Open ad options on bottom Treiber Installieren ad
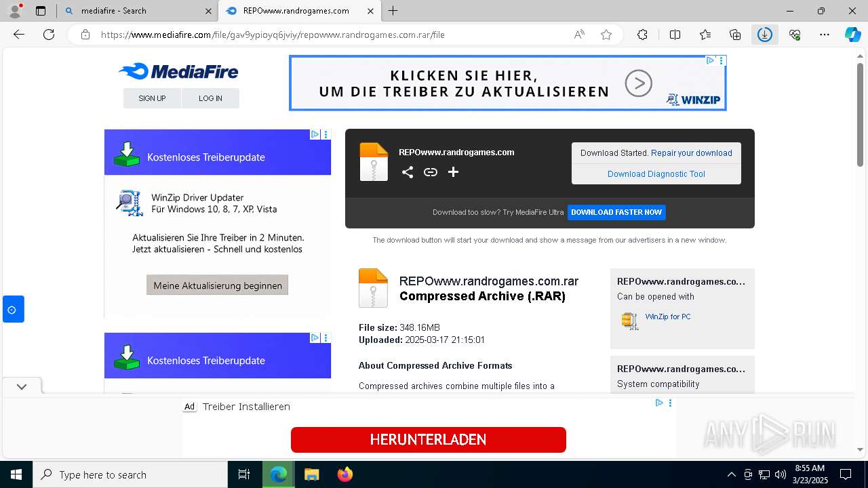The height and width of the screenshot is (488, 868). coord(670,403)
